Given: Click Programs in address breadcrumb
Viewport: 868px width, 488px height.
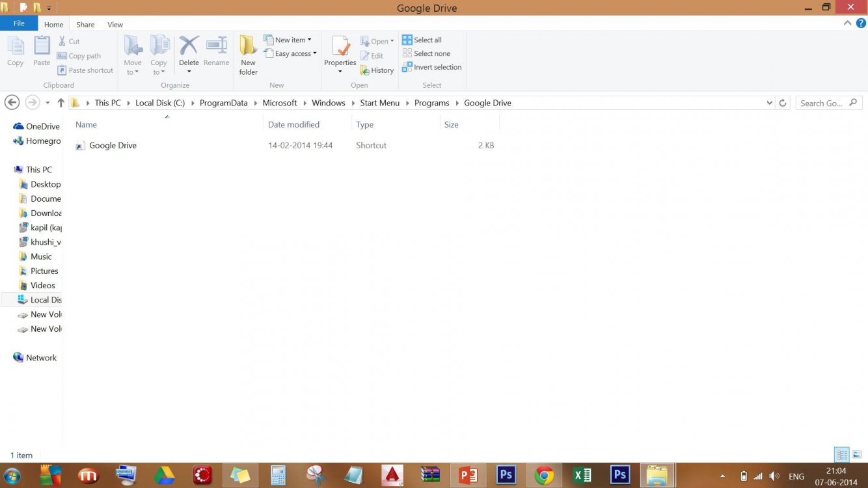Looking at the screenshot, I should point(432,103).
